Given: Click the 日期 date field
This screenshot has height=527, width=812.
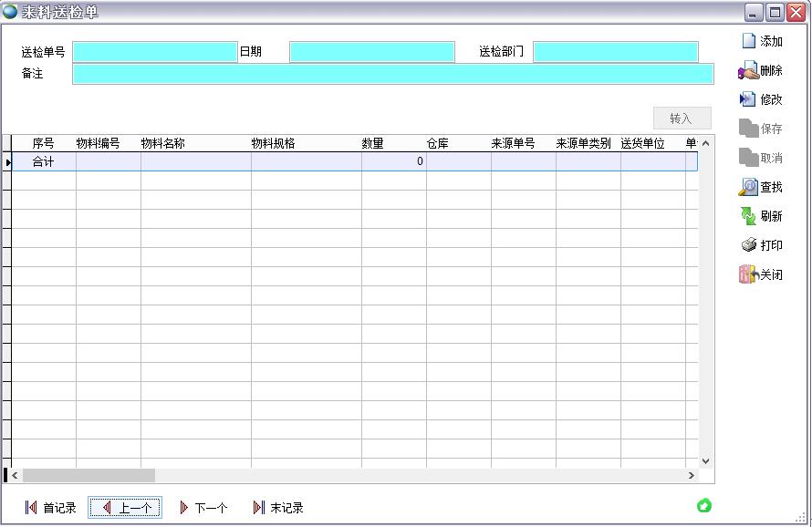Looking at the screenshot, I should [x=371, y=52].
